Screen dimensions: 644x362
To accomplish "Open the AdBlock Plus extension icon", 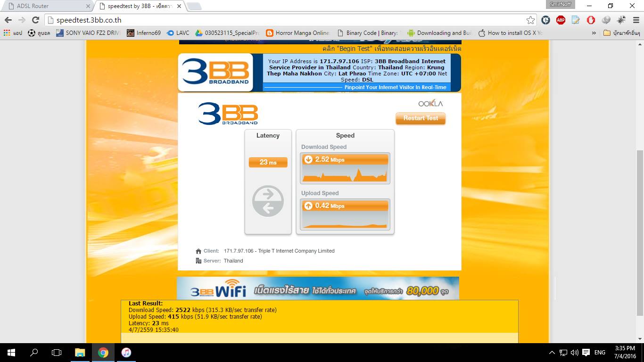I will 561,20.
